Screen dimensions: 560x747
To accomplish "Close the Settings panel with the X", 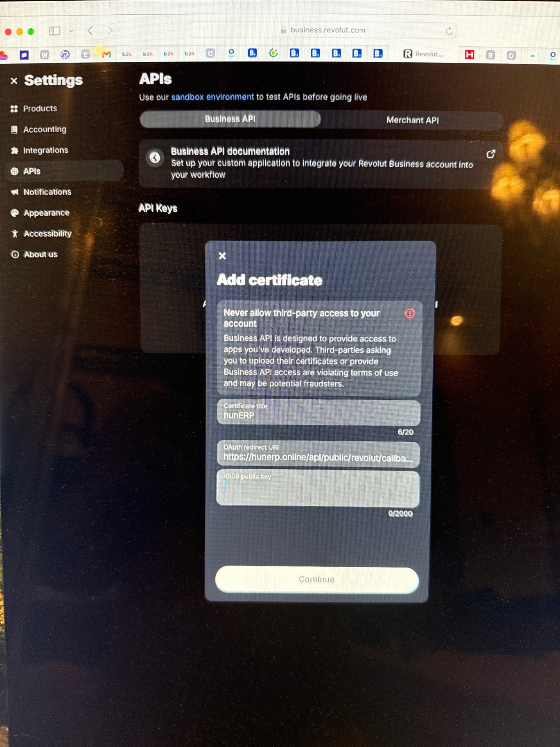I will click(14, 81).
